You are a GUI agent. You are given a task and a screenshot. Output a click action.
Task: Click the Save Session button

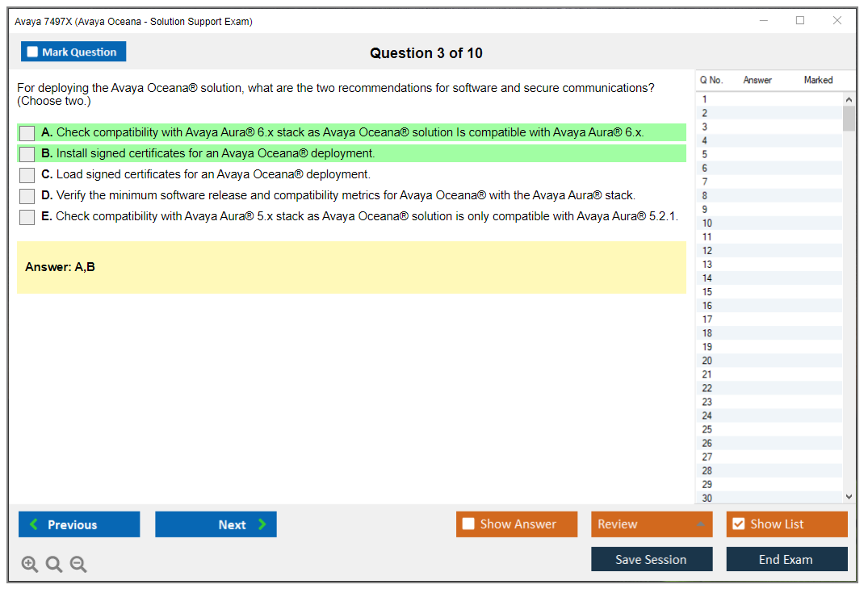point(652,560)
